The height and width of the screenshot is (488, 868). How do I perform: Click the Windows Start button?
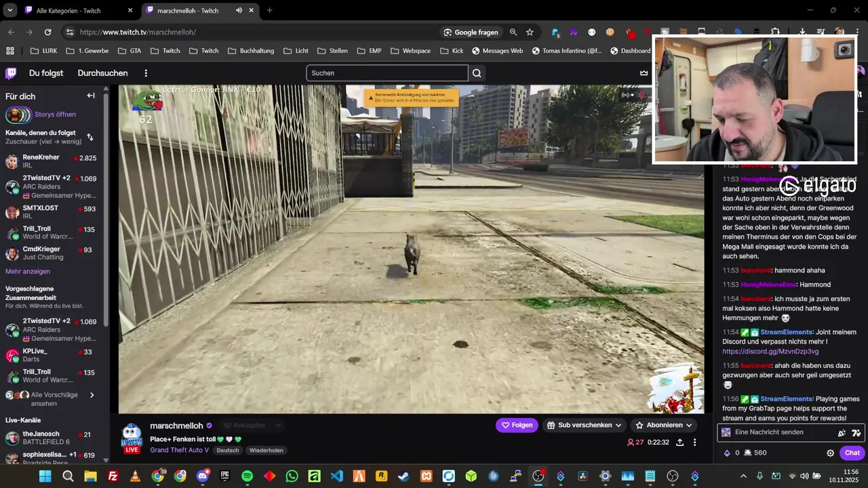[45, 476]
